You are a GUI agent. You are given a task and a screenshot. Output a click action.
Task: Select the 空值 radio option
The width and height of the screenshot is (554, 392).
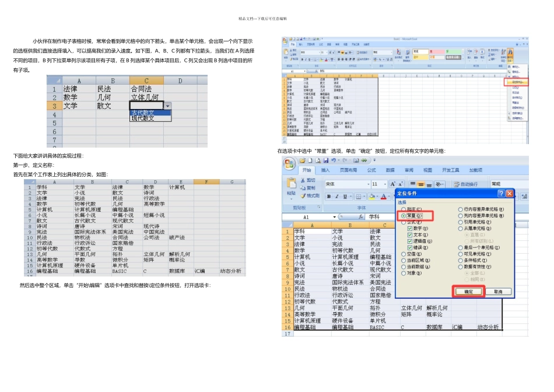click(x=404, y=254)
